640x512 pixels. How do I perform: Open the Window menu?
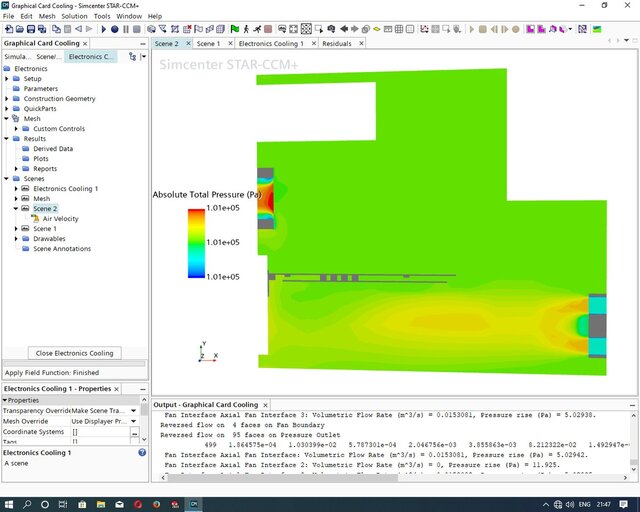click(129, 16)
